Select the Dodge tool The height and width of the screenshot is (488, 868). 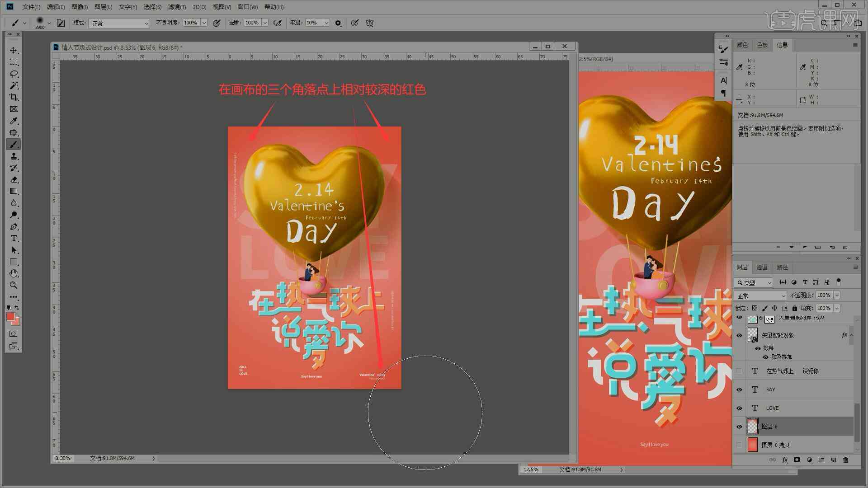coord(14,215)
